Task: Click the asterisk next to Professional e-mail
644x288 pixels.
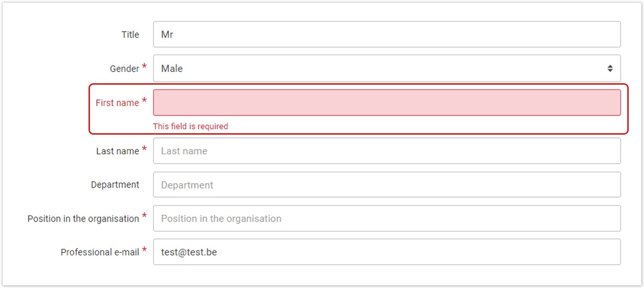Action: pyautogui.click(x=144, y=250)
